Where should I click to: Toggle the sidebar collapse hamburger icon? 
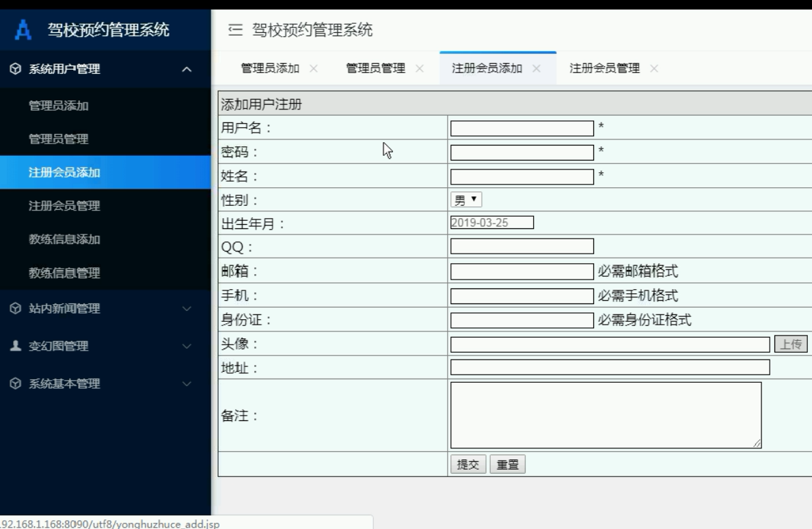tap(236, 29)
